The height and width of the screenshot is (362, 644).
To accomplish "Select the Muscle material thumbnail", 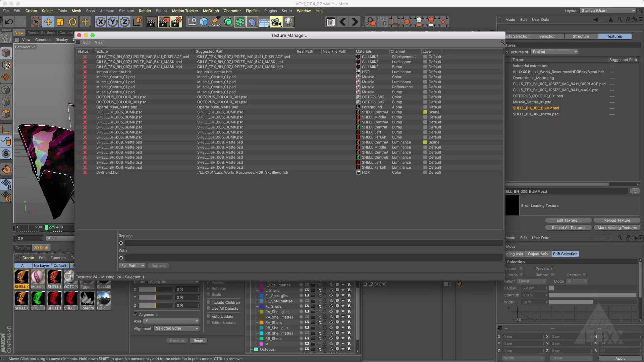I will click(x=38, y=278).
